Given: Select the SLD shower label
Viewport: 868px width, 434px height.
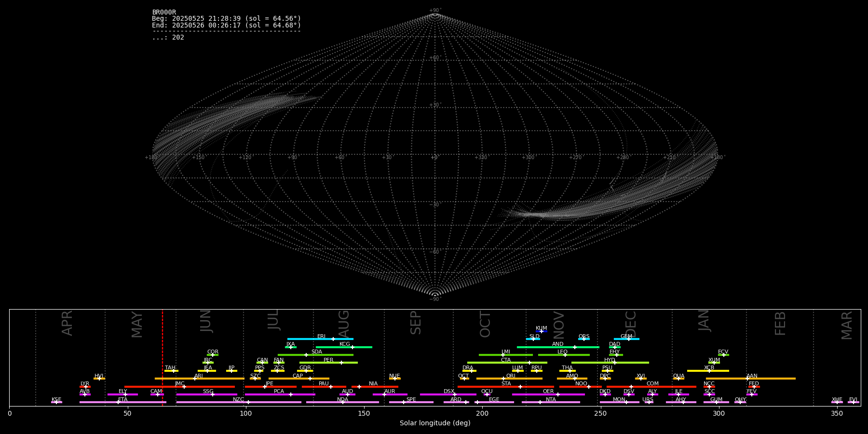Looking at the screenshot, I should click(x=534, y=337).
